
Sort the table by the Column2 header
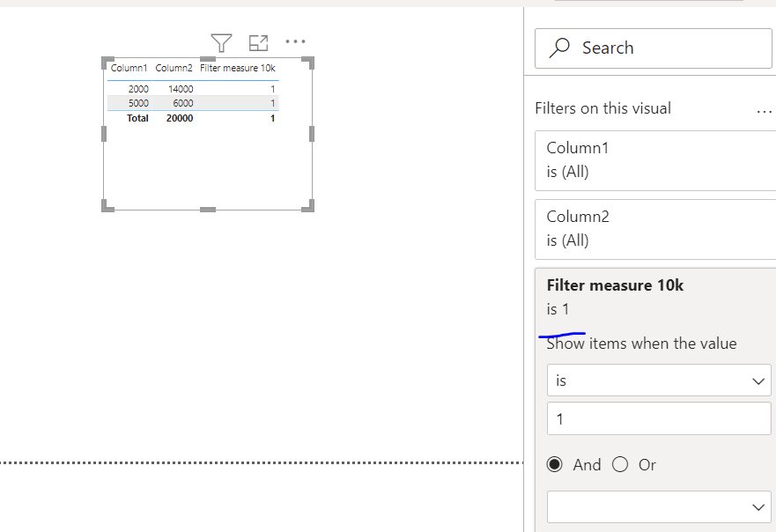(x=174, y=68)
